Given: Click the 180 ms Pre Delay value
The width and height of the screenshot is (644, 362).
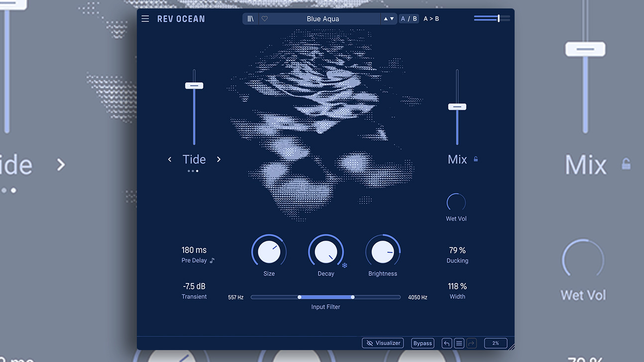Looking at the screenshot, I should (x=194, y=250).
